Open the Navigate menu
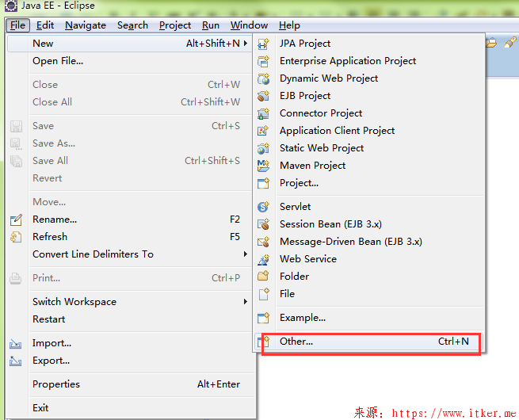Screen dimensions: 519x420 coord(86,25)
